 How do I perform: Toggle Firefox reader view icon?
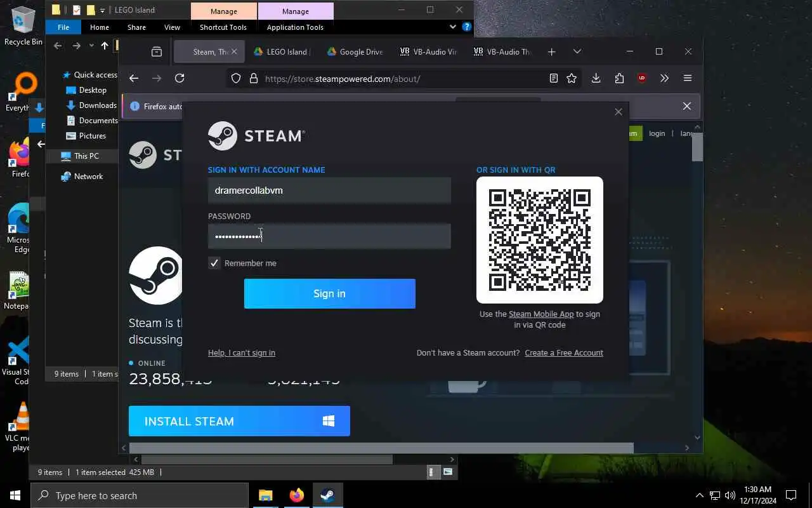point(554,78)
